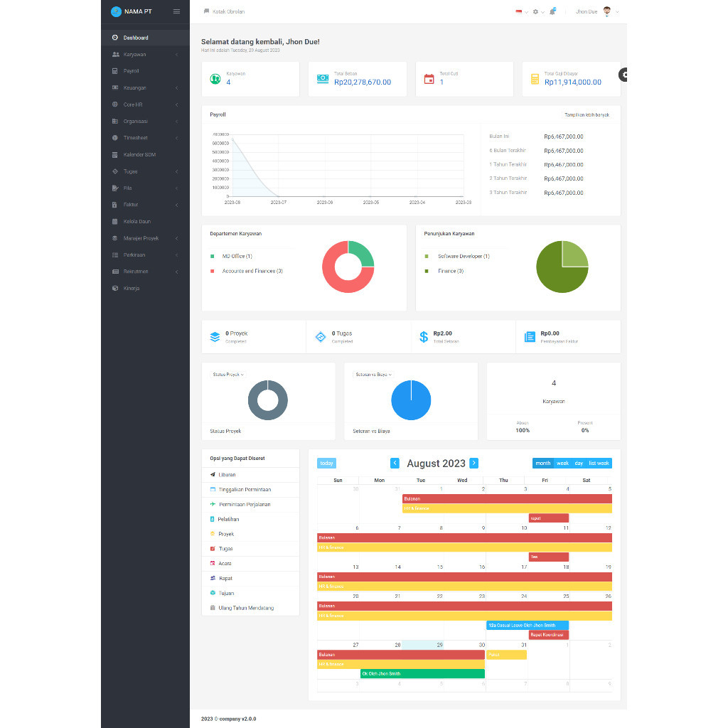Open the side settings gear tab
This screenshot has height=728, width=728.
(x=623, y=75)
